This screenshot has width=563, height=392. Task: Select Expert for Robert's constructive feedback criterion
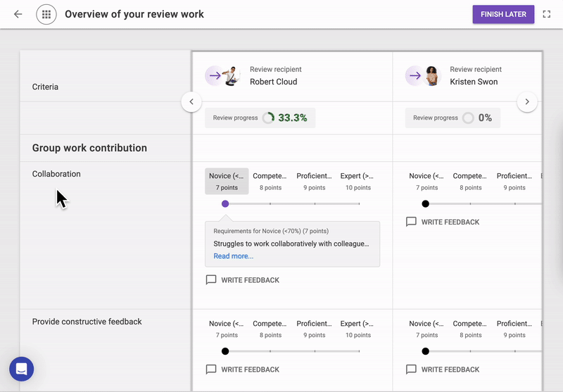point(358,329)
